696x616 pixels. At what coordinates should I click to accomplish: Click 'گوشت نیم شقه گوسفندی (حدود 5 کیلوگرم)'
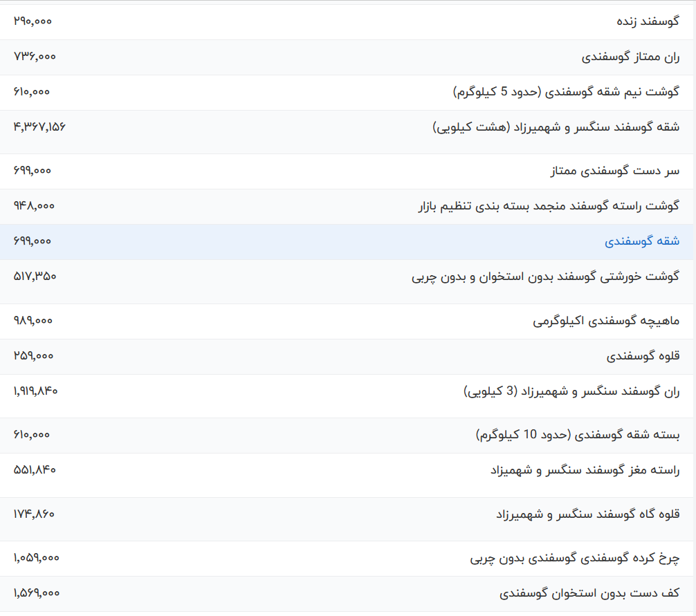pos(566,92)
